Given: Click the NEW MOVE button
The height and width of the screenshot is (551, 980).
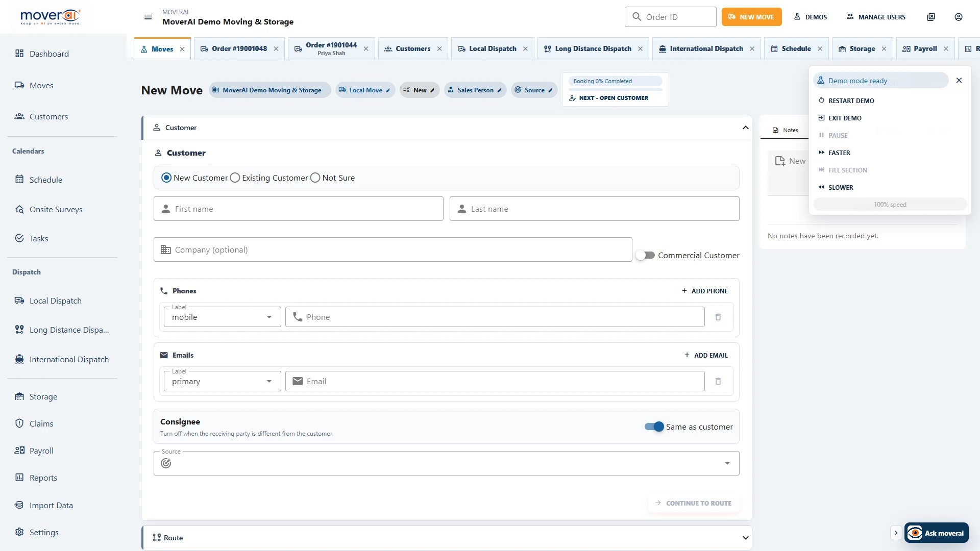Looking at the screenshot, I should (x=751, y=17).
